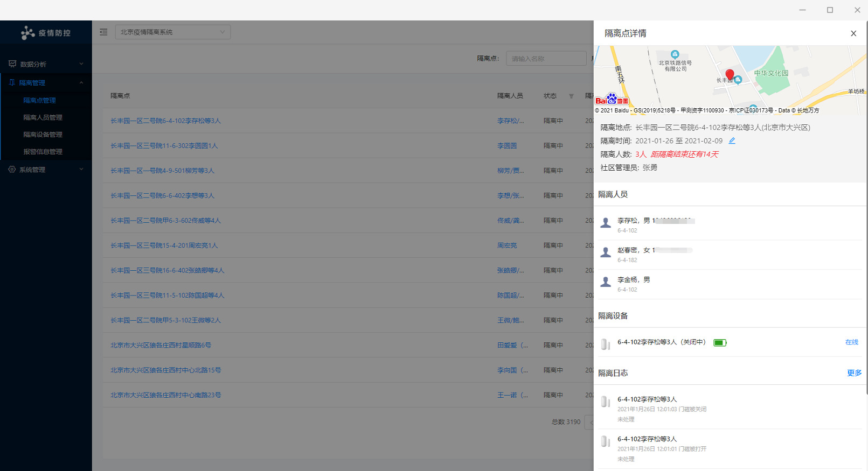Open 长丰园一区二号院6-6-402李想等3人 link

(162, 196)
